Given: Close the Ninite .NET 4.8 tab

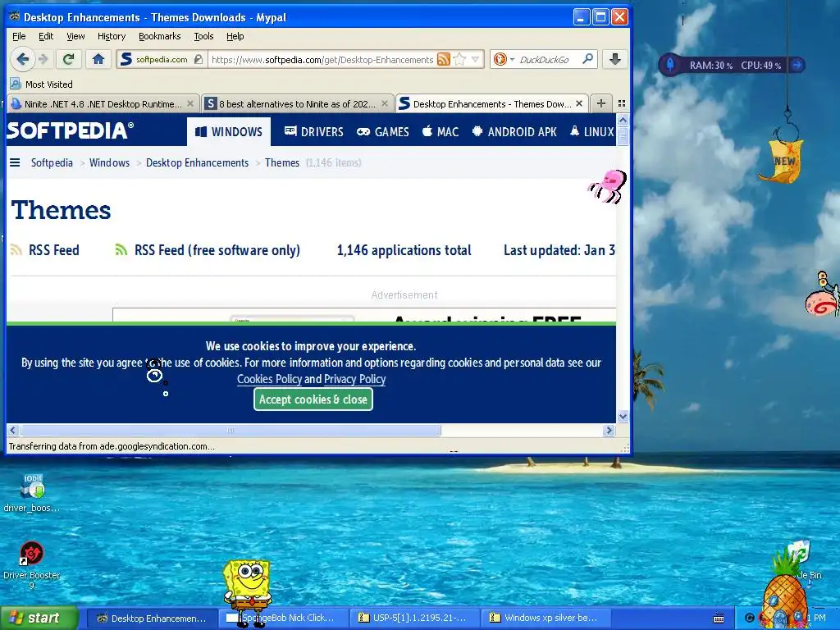Looking at the screenshot, I should coord(189,104).
